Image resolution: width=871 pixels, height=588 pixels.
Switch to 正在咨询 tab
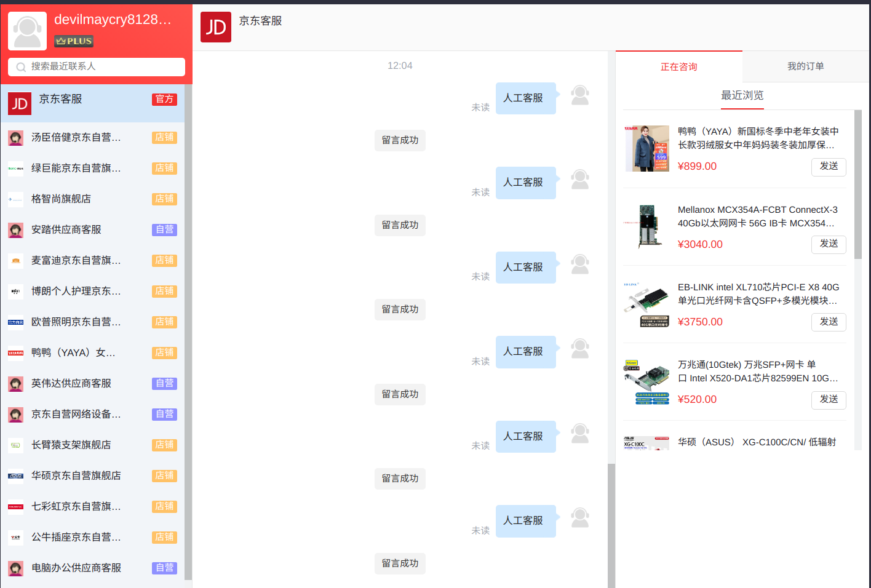click(679, 66)
